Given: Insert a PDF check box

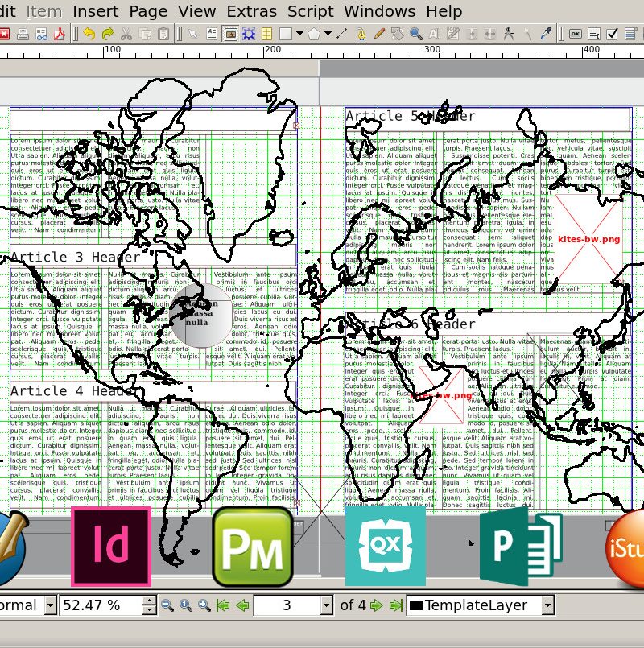Looking at the screenshot, I should 612,34.
